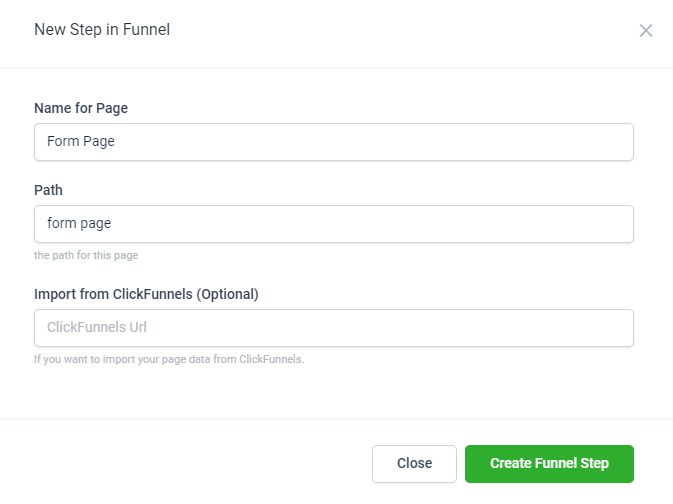Image resolution: width=673 pixels, height=504 pixels.
Task: Activate the optional import URL box
Action: tap(333, 328)
